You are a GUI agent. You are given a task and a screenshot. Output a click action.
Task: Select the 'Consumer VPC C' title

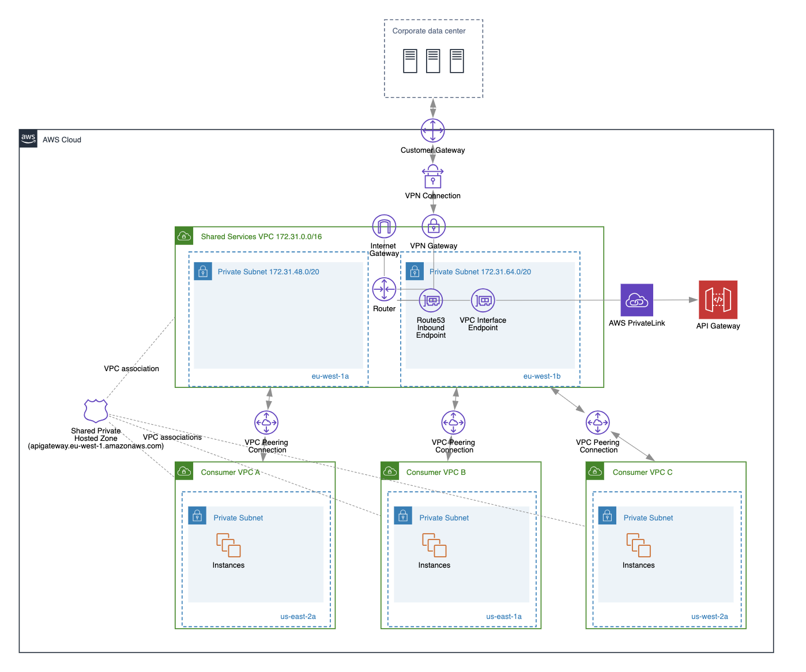coord(642,472)
